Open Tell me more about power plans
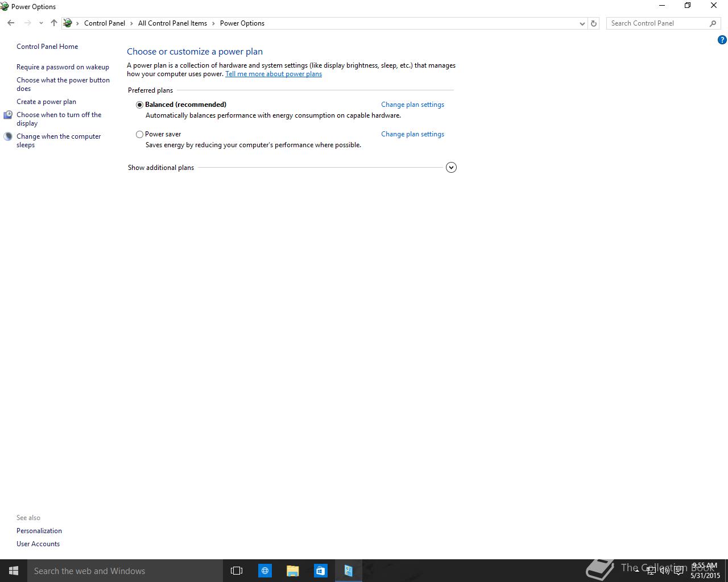This screenshot has width=728, height=582. [x=274, y=74]
